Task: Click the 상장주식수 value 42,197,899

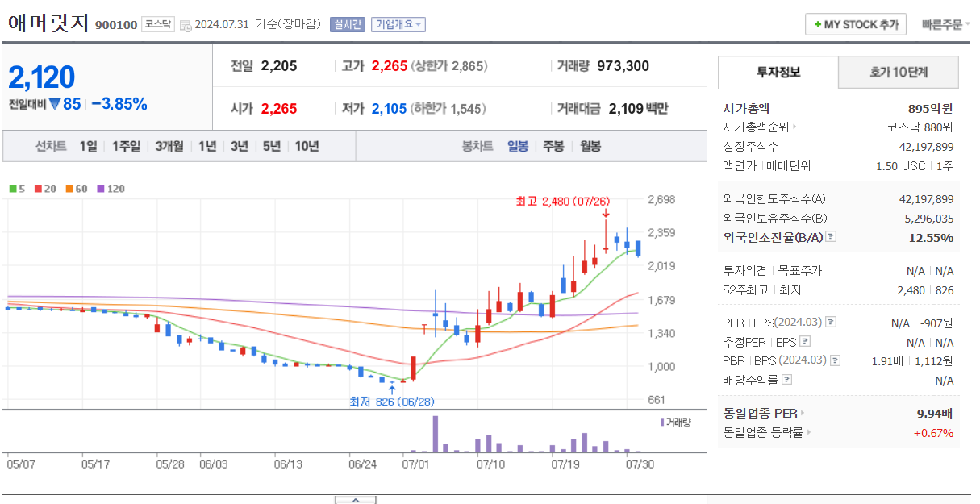Action: click(x=926, y=146)
